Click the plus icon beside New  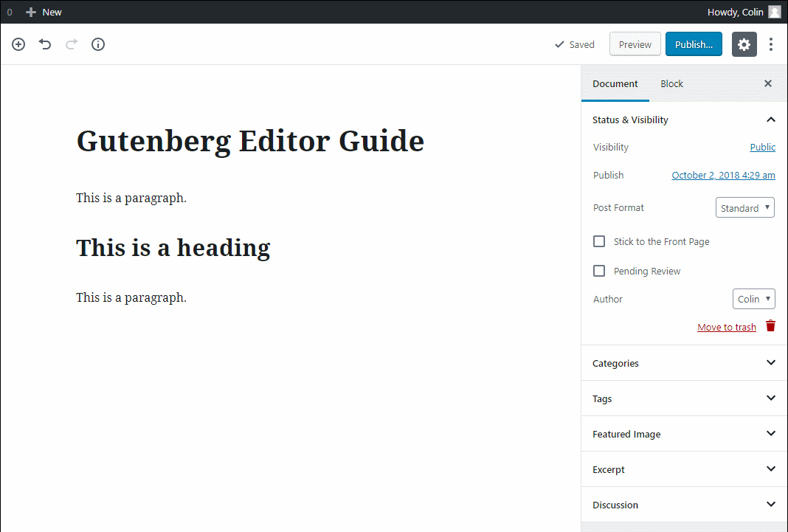pos(31,12)
